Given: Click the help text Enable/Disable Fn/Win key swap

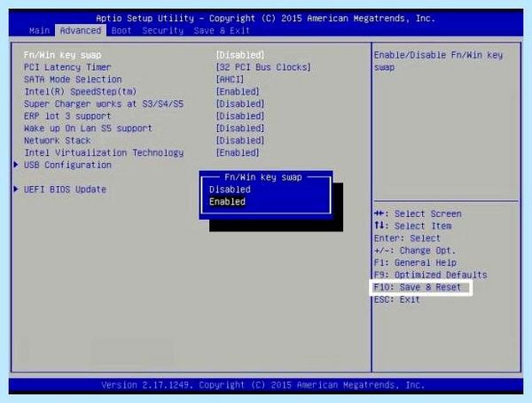Looking at the screenshot, I should coord(438,61).
